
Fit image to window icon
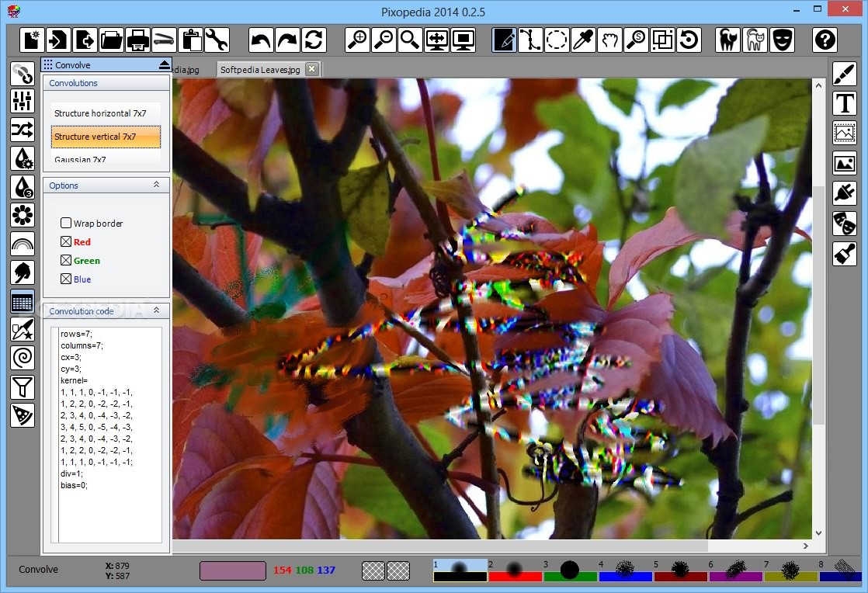(437, 40)
